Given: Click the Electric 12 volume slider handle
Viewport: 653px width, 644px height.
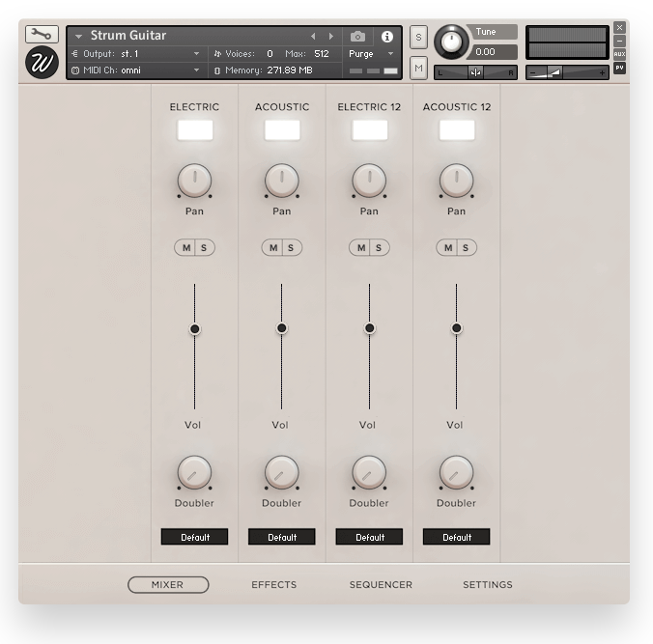Looking at the screenshot, I should click(x=369, y=328).
